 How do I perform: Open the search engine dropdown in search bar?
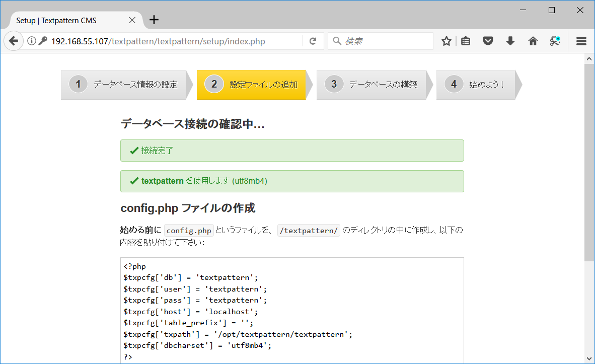pyautogui.click(x=336, y=41)
